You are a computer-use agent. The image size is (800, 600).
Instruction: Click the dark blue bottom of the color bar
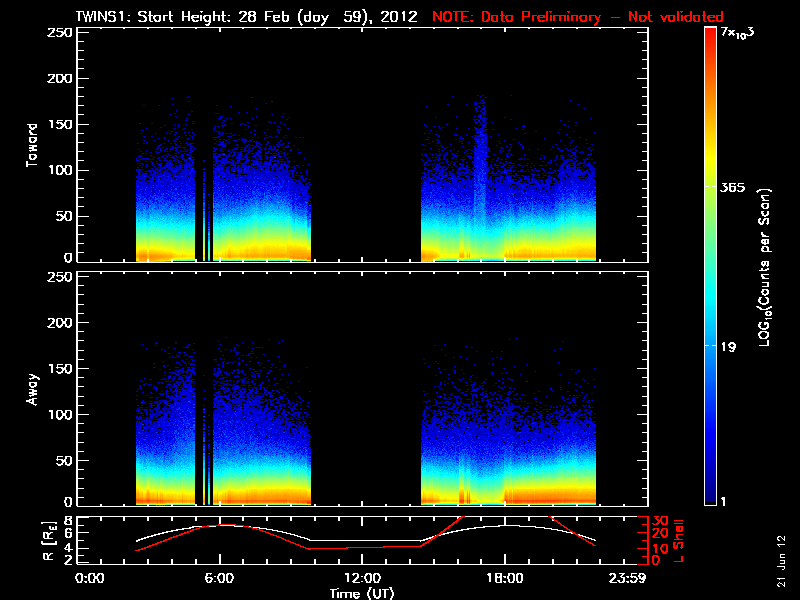pos(710,498)
